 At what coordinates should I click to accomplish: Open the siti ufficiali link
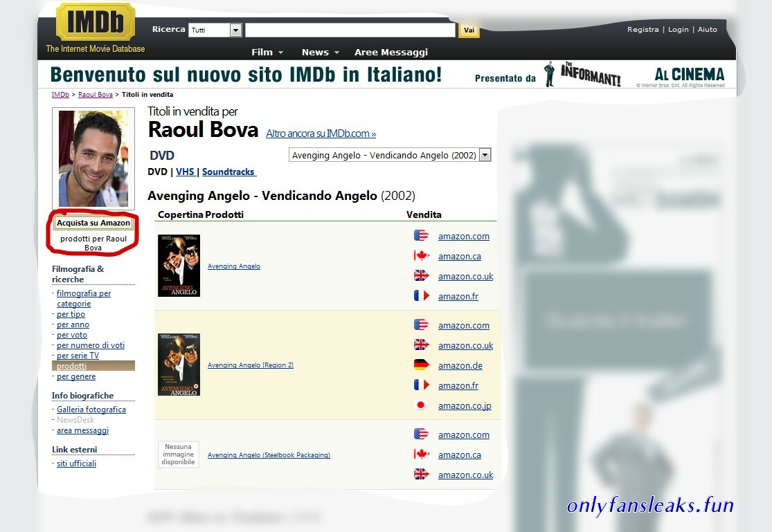tap(76, 463)
